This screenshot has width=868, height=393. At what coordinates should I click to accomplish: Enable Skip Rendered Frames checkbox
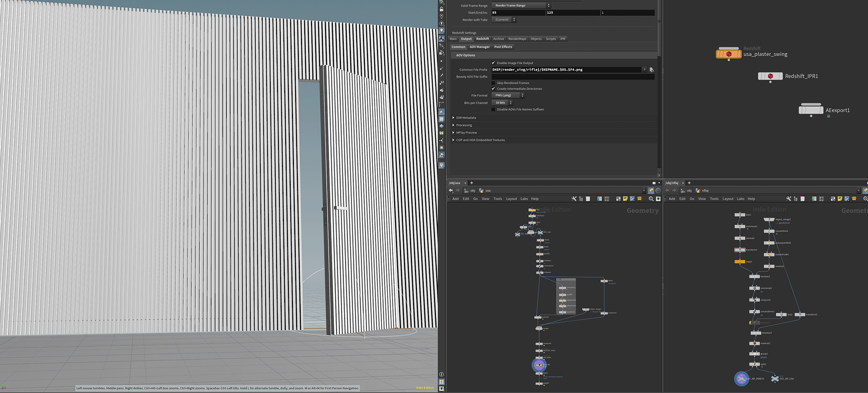tap(493, 83)
